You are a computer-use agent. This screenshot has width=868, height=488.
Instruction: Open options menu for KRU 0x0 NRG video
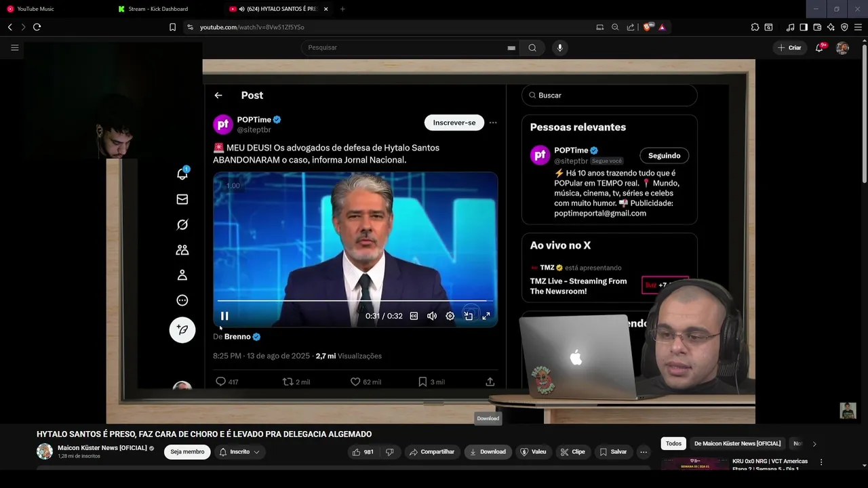point(821,462)
